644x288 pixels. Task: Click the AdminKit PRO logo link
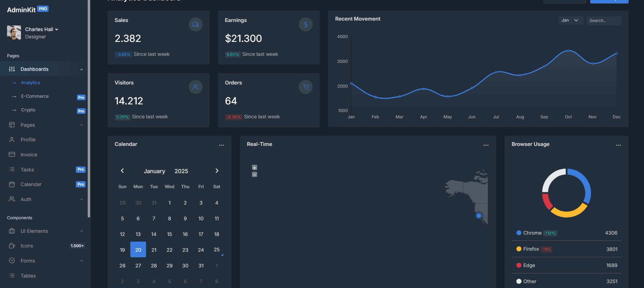point(28,10)
